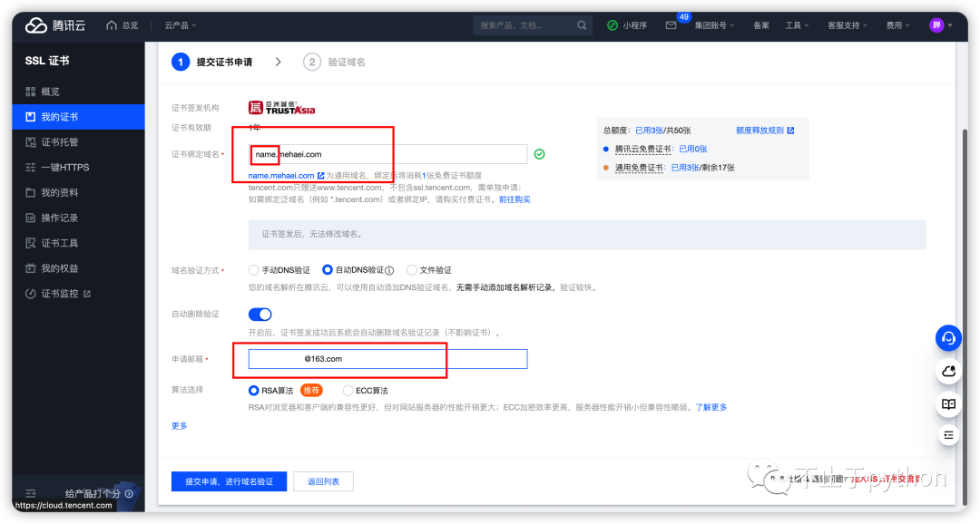
Task: Expand the 云产品 dropdown menu
Action: pos(180,25)
